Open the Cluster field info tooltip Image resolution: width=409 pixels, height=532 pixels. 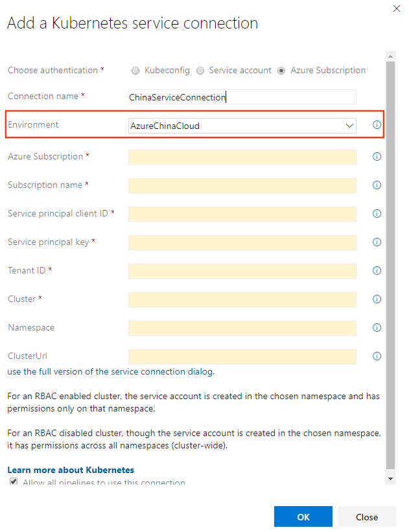coord(377,299)
